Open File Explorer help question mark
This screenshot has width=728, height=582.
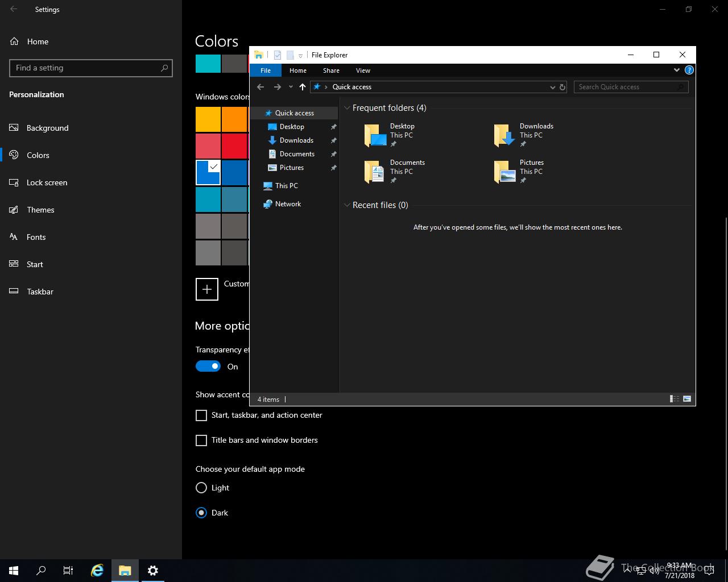click(689, 70)
